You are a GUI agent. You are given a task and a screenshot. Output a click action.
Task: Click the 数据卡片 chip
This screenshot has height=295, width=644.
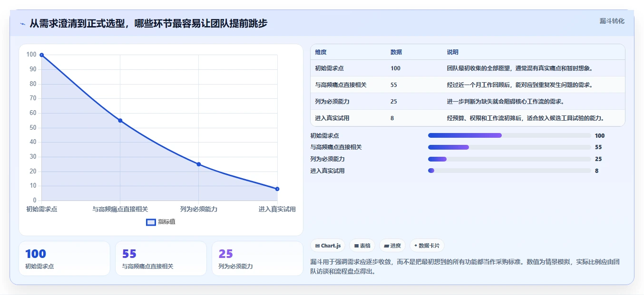427,246
